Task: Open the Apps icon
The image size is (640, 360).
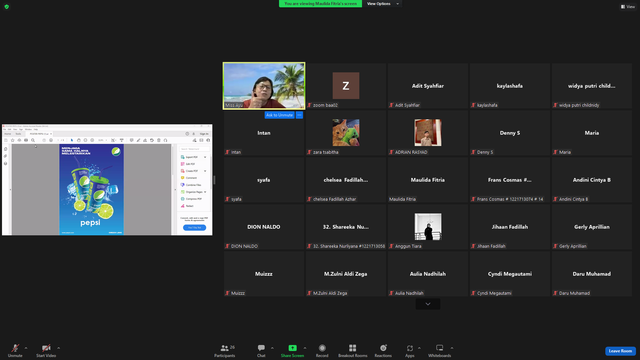Action: (410, 348)
